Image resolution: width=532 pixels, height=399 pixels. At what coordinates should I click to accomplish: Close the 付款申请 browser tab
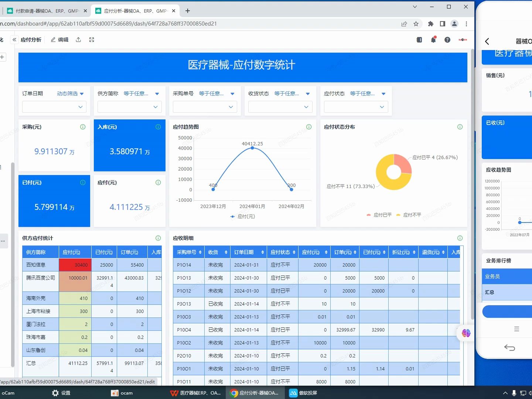pyautogui.click(x=85, y=11)
